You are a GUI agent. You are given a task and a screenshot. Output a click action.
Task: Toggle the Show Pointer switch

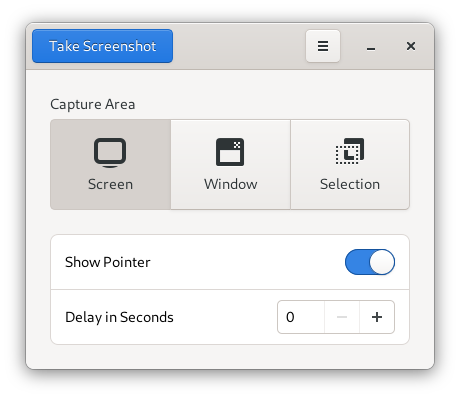click(x=370, y=262)
